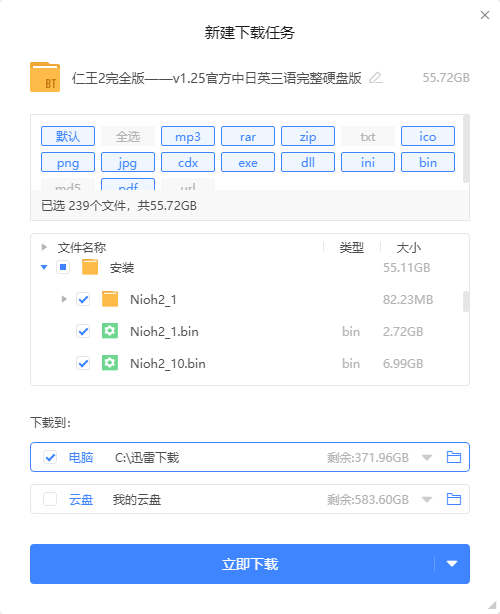Toggle the ico file type filter
This screenshot has height=614, width=500.
coord(428,136)
